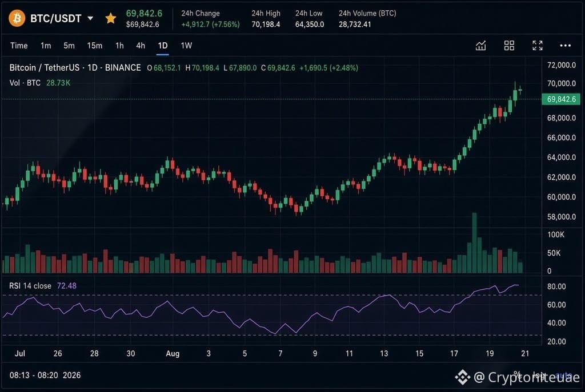Click the 100K volume axis label

(556, 235)
